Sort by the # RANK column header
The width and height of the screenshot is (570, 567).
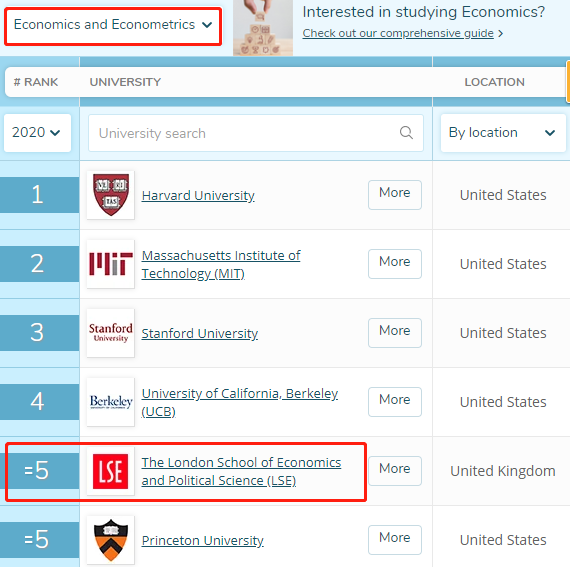pos(36,82)
